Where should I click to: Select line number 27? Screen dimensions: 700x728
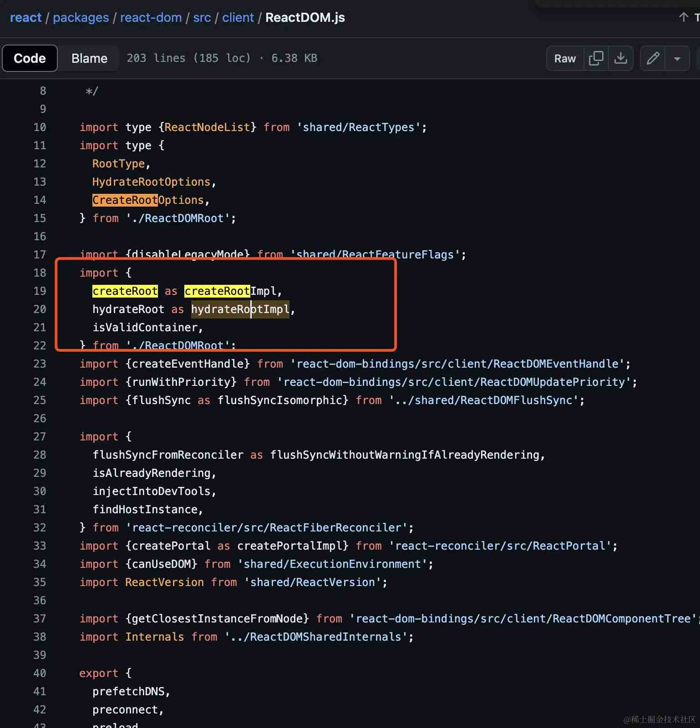40,436
